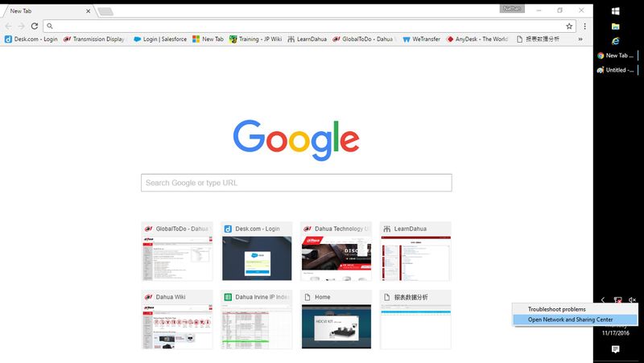Expand the bookmarks overflow chevron

580,39
